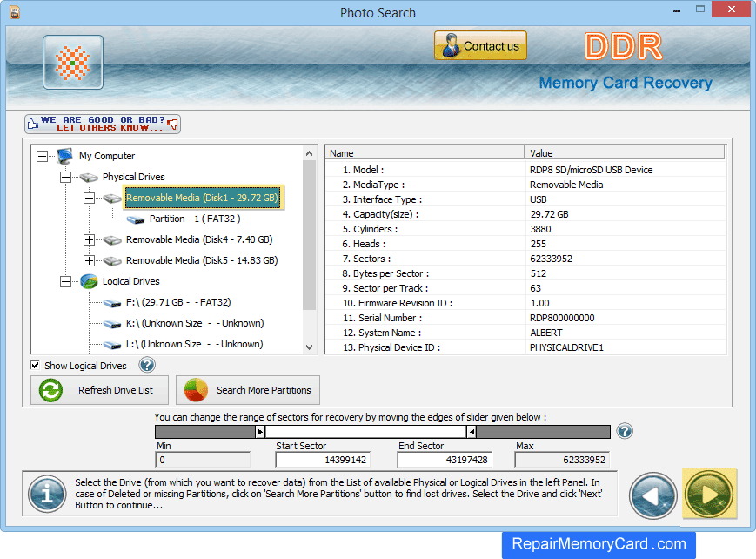Select the Value column header
The image size is (756, 559).
626,152
